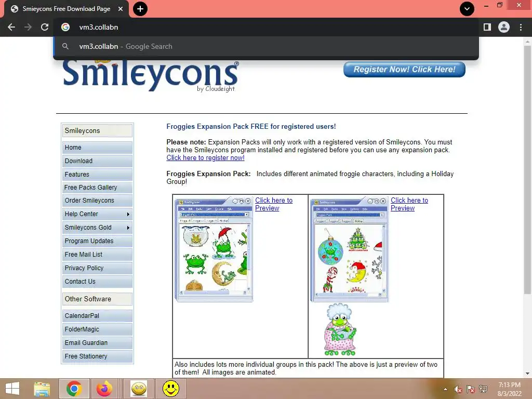The width and height of the screenshot is (532, 399).
Task: Click the Google icon in the address bar
Action: (65, 27)
